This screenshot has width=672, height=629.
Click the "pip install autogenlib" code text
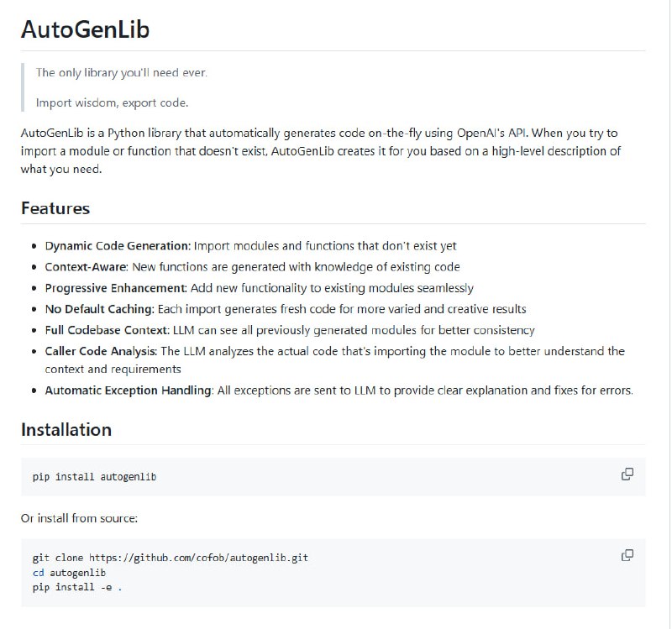coord(94,477)
